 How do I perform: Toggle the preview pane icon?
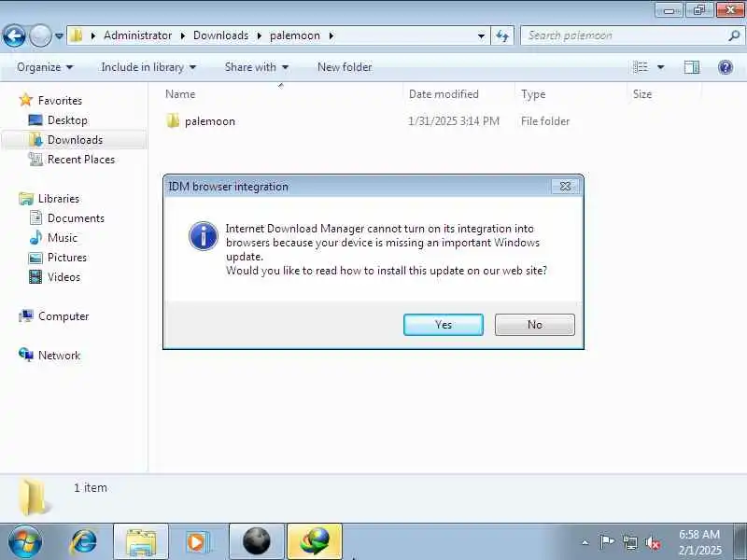click(x=692, y=67)
